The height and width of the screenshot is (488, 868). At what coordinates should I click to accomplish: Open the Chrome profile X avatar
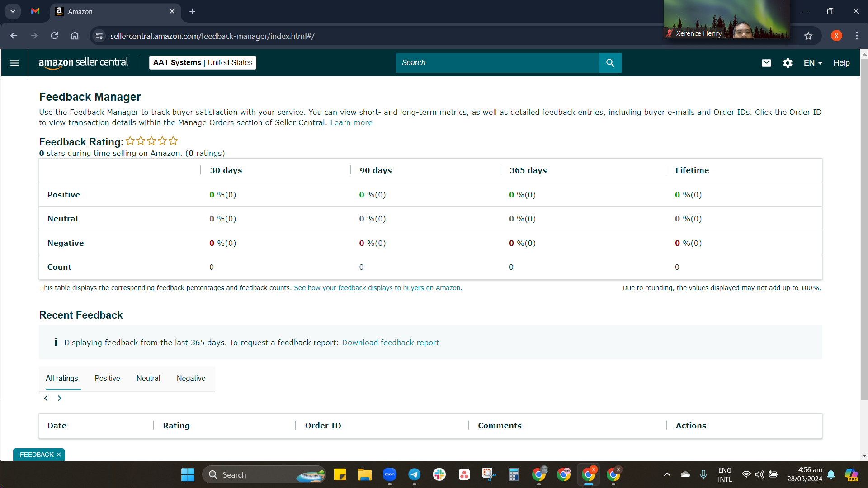click(x=836, y=36)
